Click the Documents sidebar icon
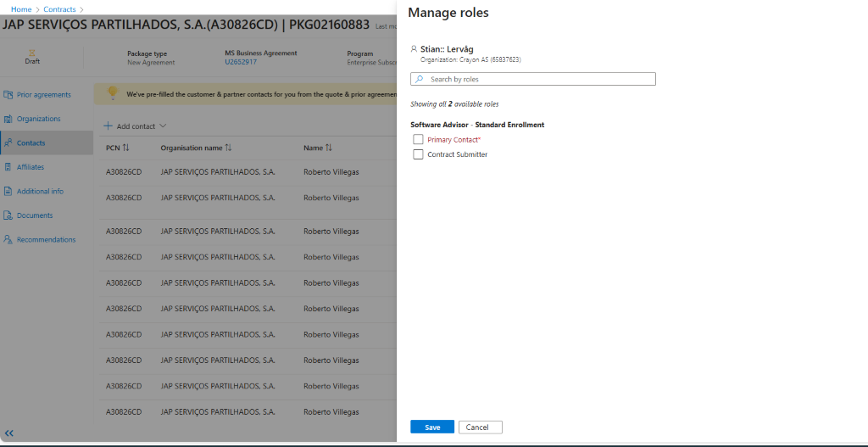Image resolution: width=868 pixels, height=447 pixels. click(8, 215)
